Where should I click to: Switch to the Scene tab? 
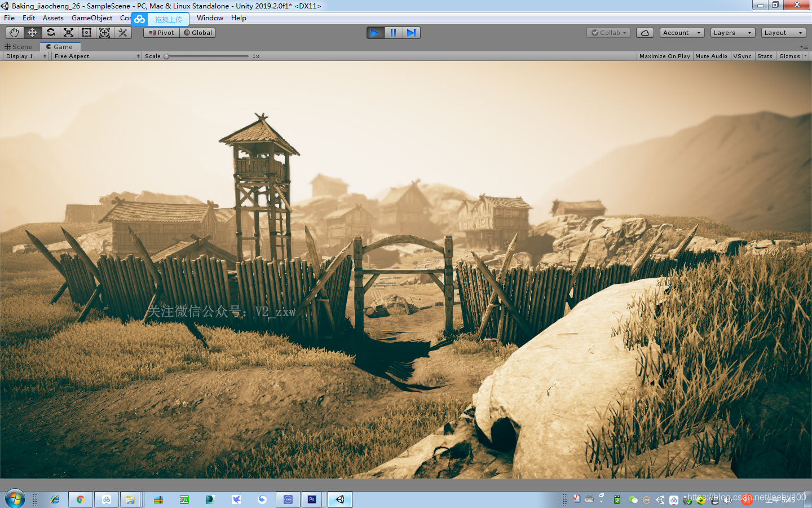(19, 47)
